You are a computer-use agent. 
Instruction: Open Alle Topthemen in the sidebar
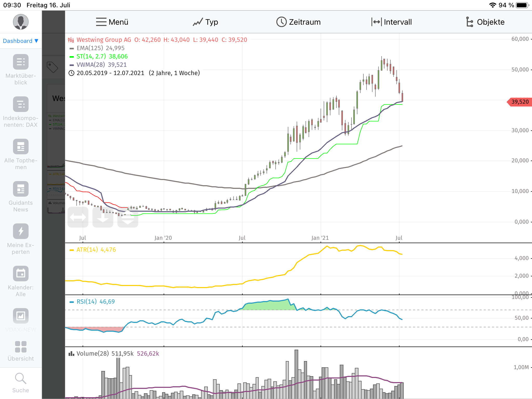tap(21, 147)
